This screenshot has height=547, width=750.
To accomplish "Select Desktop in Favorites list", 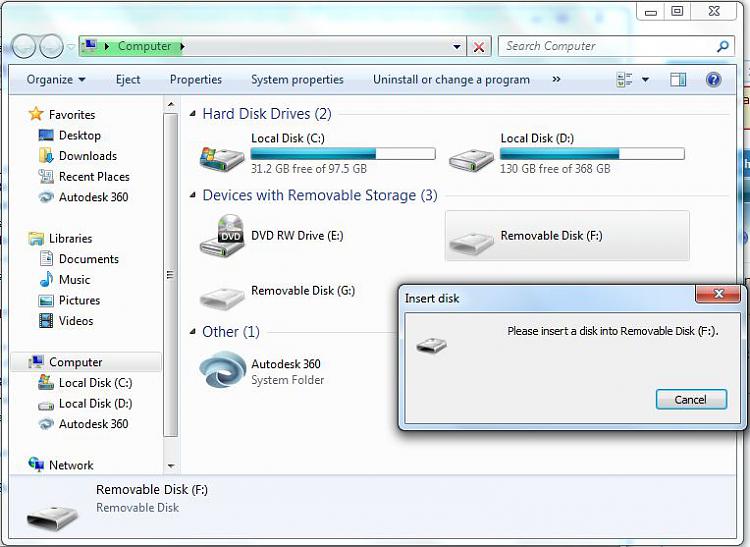I will 80,135.
